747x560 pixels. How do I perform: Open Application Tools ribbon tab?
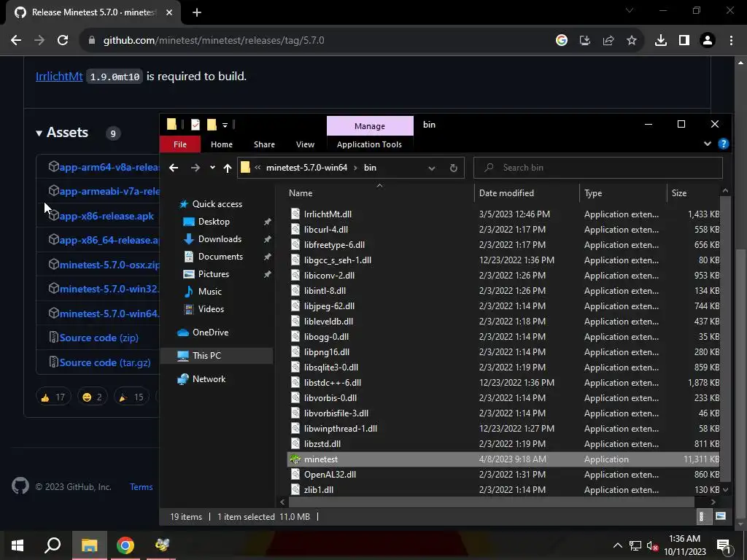click(x=369, y=144)
